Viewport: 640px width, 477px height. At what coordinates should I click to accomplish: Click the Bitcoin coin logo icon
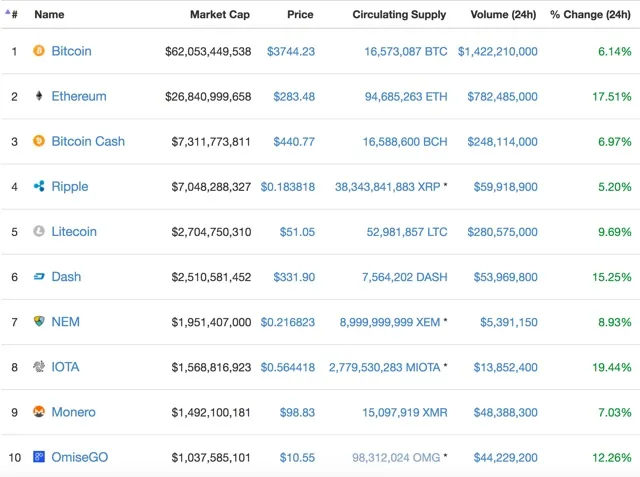(x=39, y=51)
